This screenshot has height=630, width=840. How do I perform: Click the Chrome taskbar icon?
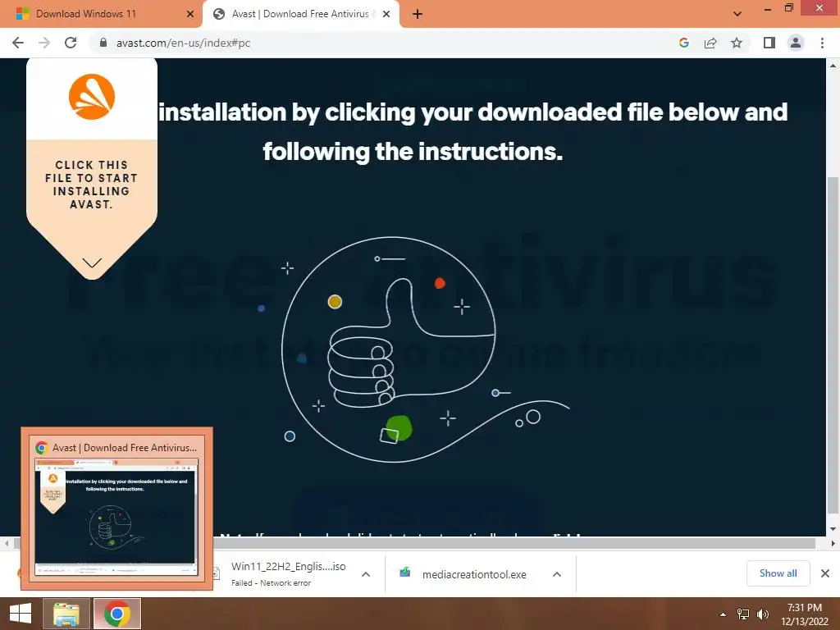(x=117, y=614)
